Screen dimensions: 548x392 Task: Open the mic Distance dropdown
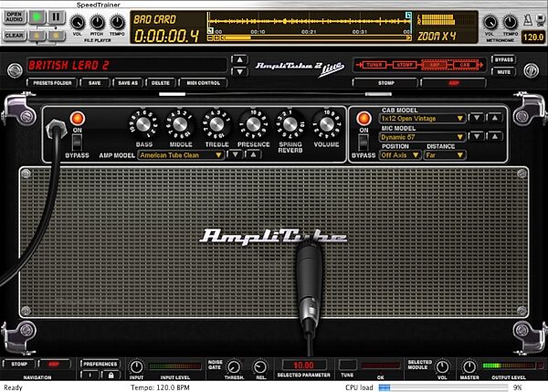(x=445, y=155)
